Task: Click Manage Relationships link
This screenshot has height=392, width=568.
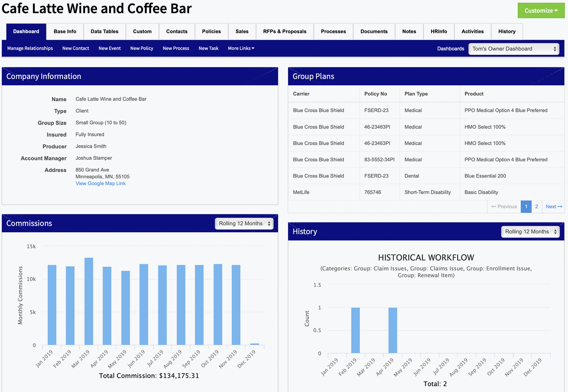Action: point(30,48)
